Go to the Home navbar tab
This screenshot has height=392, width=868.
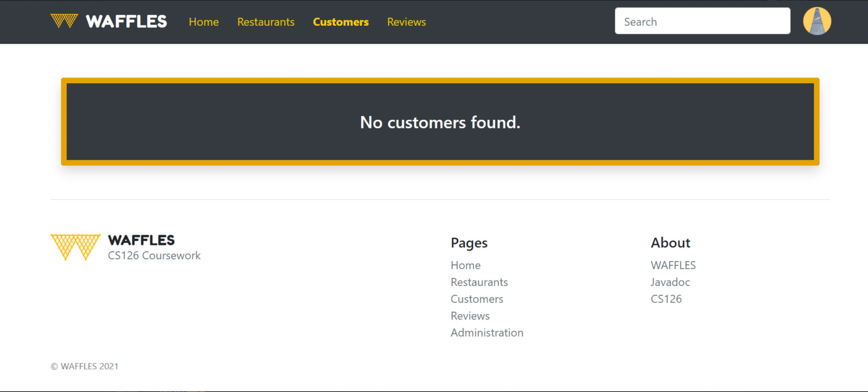[203, 22]
